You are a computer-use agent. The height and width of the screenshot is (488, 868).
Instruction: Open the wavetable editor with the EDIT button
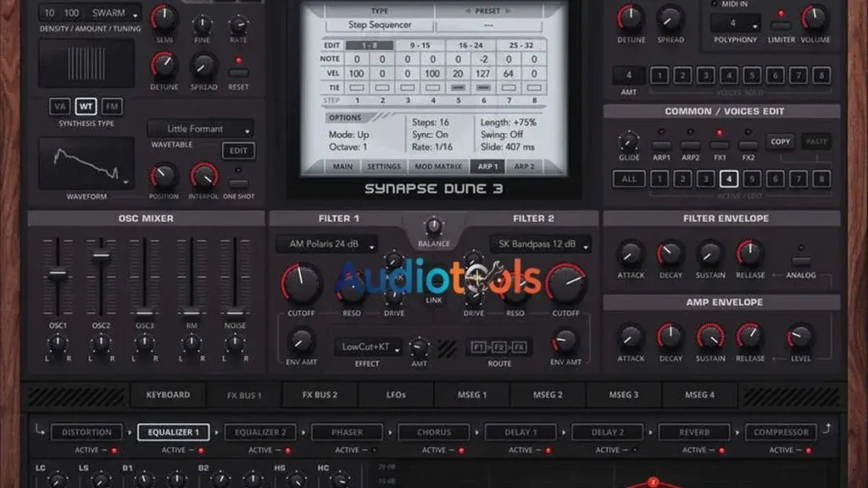(237, 150)
